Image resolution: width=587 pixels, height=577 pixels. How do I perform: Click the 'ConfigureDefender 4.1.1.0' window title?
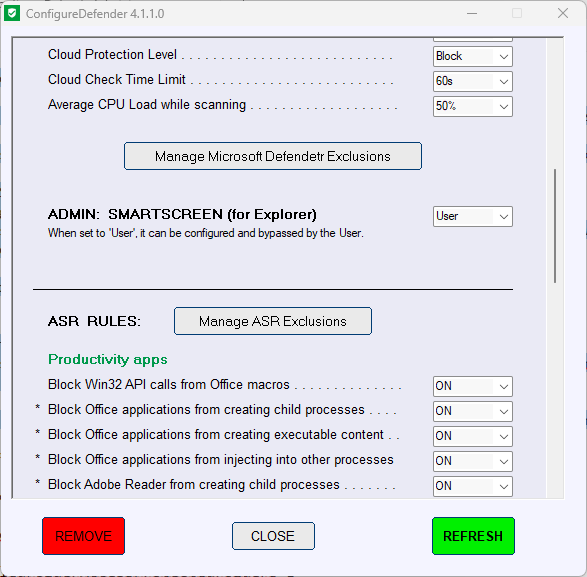[x=95, y=14]
